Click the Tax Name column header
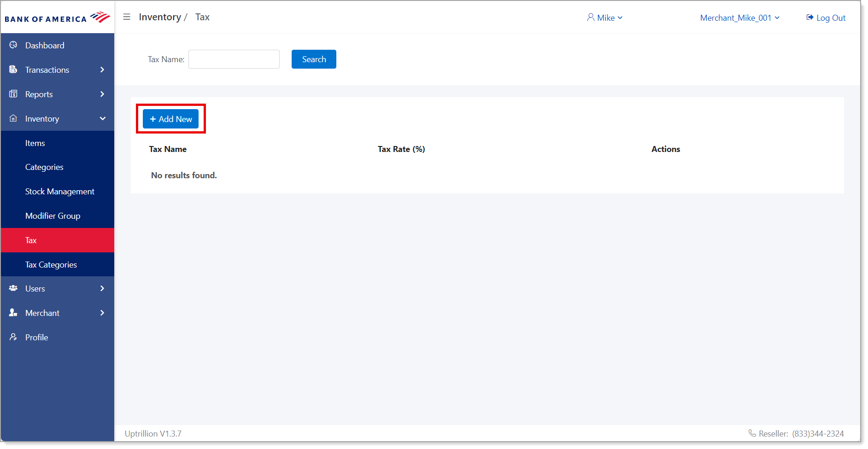The width and height of the screenshot is (868, 449). (168, 149)
